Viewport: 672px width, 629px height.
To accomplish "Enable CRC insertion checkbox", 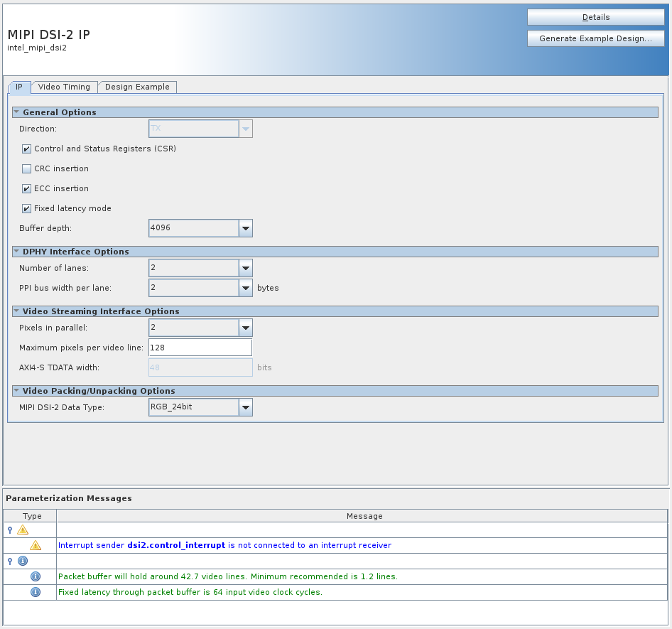I will click(26, 168).
